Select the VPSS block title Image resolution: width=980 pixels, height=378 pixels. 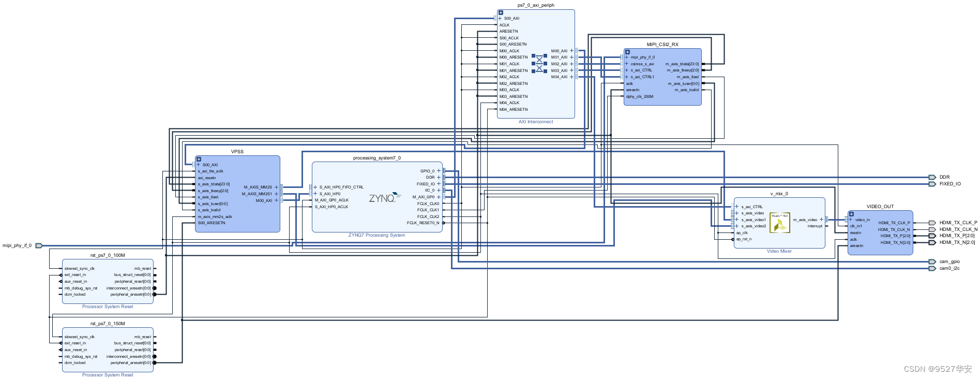click(237, 152)
